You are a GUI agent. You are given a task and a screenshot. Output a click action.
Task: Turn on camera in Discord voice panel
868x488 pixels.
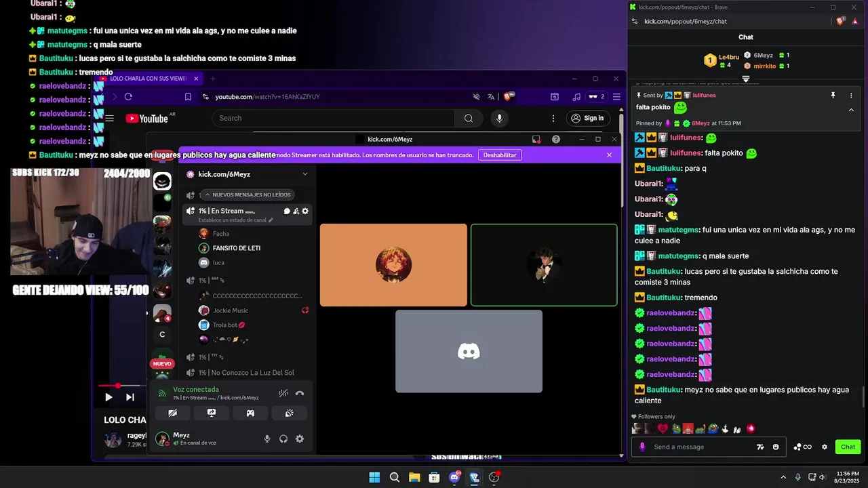coord(172,413)
